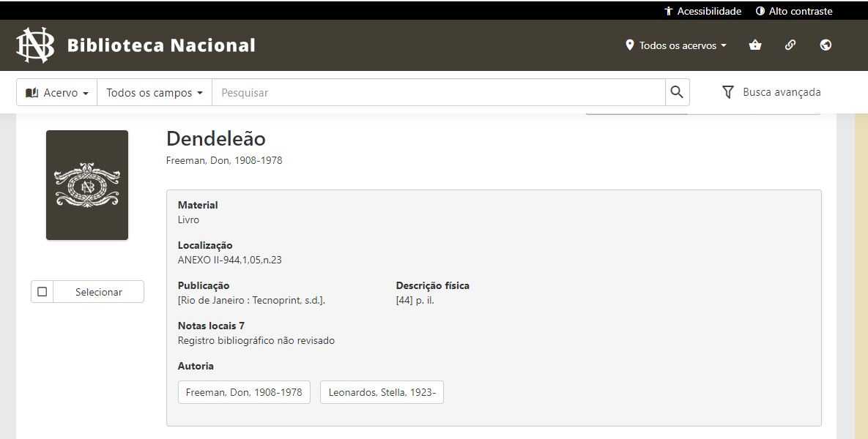Click the Biblioteca Nacional monogram logo
Image resolution: width=868 pixels, height=439 pixels.
(x=35, y=45)
